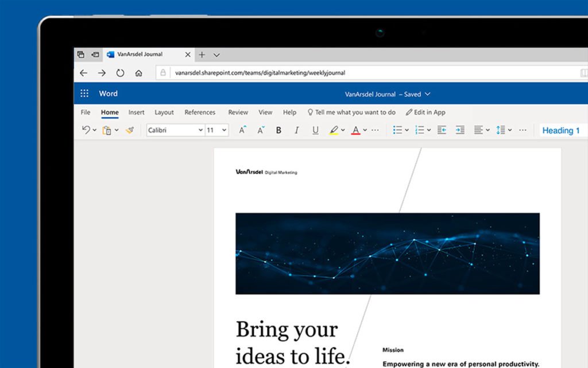
Task: Expand VanArsdel Journal title chevron
Action: 427,94
